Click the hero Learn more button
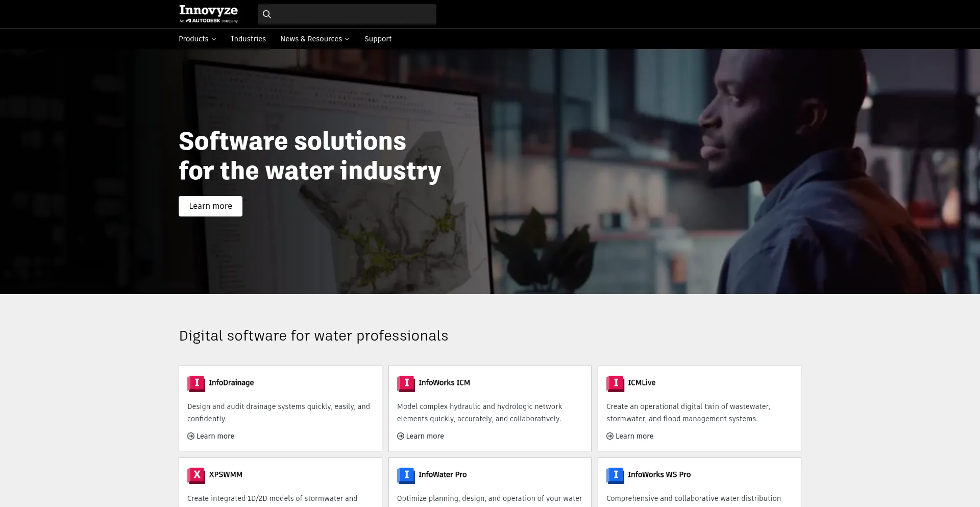Screen dimensions: 980x507 (210, 206)
